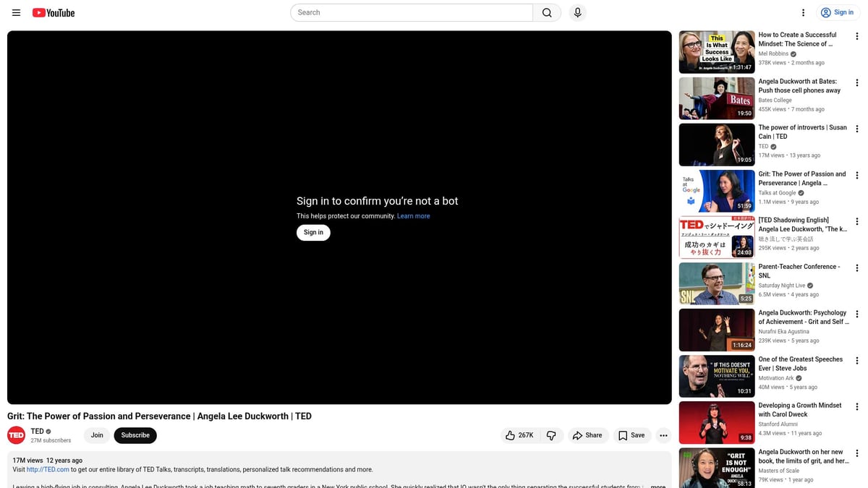Screen dimensions: 868x488
Task: Open options for Susan Cain introverts video
Action: [x=857, y=129]
